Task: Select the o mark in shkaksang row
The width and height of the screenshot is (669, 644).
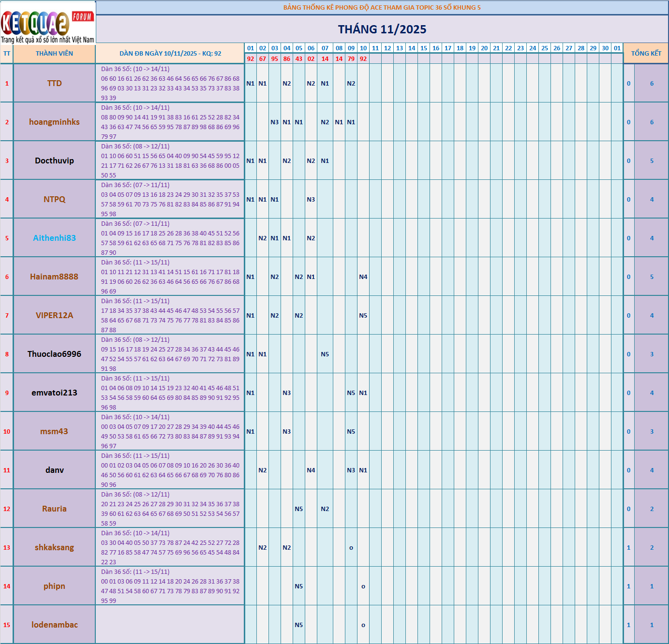Action: [x=350, y=547]
